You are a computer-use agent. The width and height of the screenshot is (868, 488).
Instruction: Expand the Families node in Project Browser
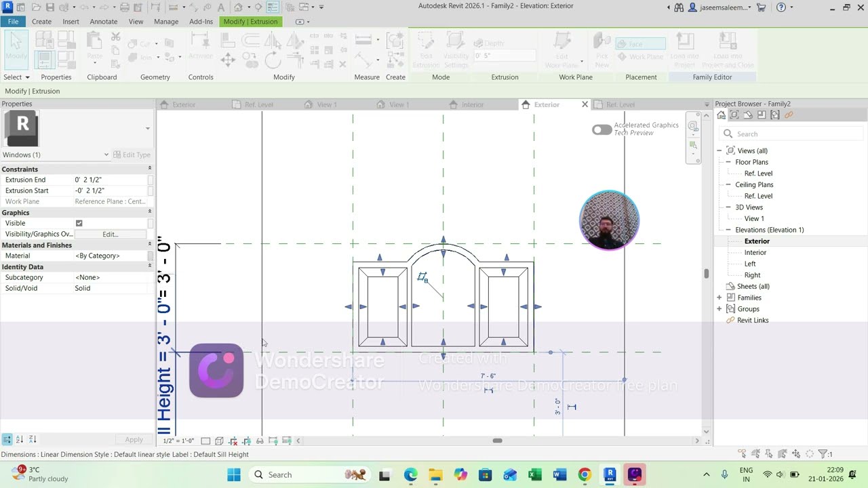[719, 298]
